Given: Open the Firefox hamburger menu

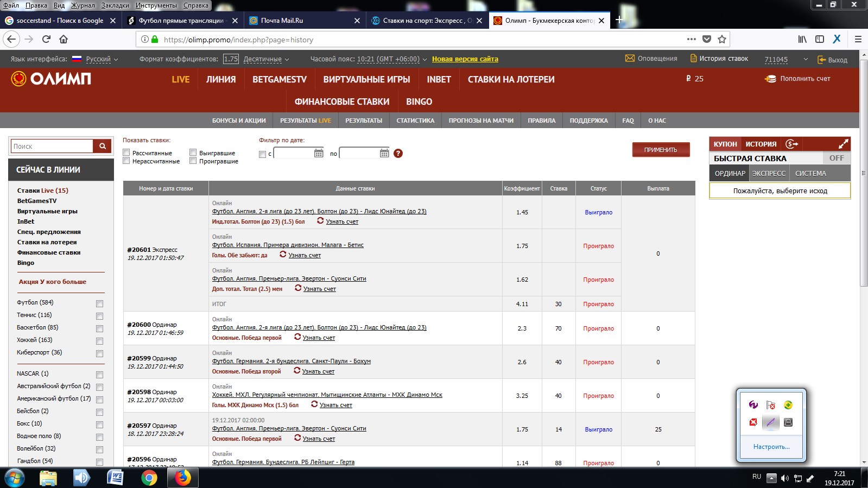Looking at the screenshot, I should point(858,39).
